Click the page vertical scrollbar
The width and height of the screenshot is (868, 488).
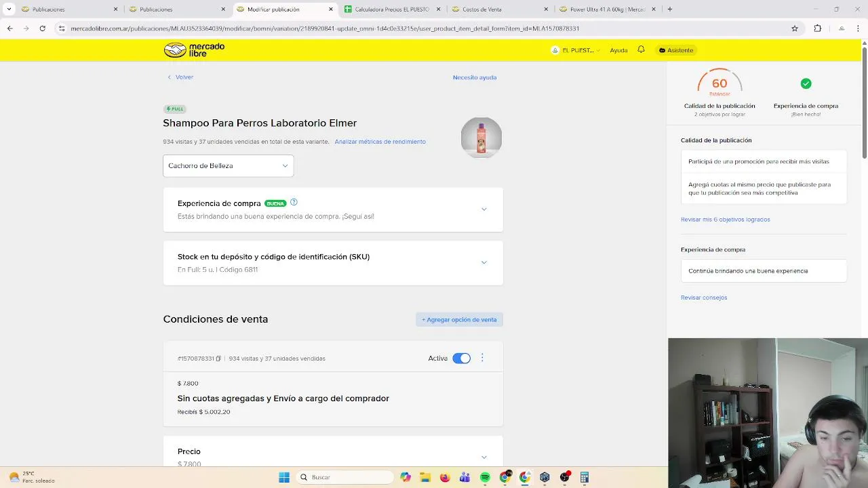pyautogui.click(x=865, y=102)
